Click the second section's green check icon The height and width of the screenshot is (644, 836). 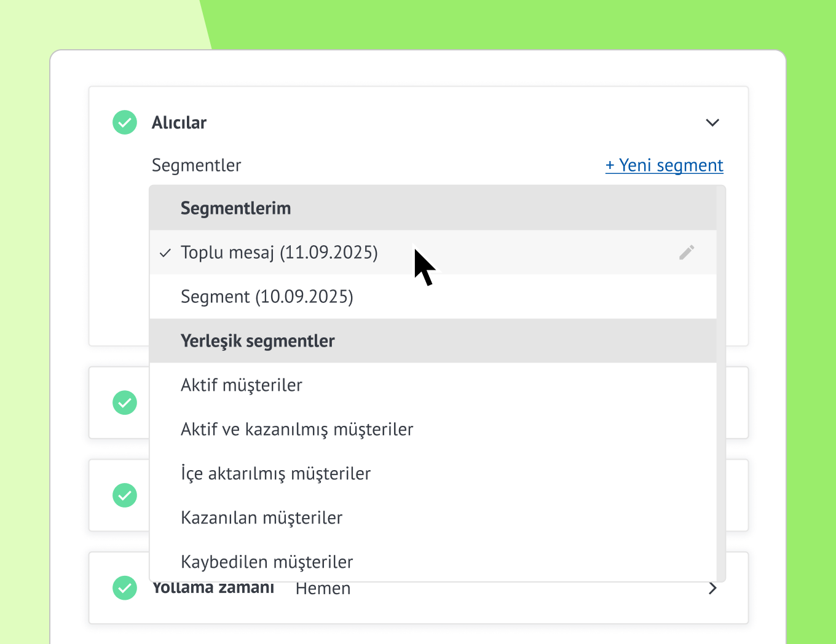click(125, 402)
